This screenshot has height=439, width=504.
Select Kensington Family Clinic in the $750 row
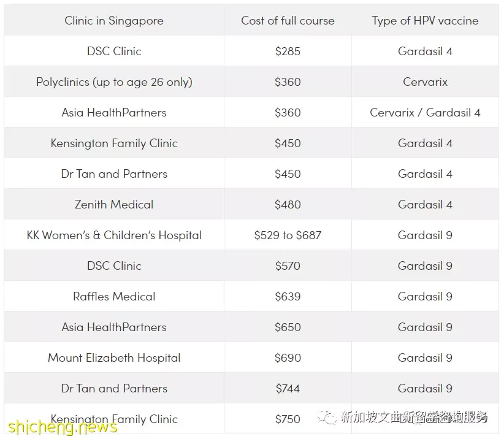tap(114, 419)
